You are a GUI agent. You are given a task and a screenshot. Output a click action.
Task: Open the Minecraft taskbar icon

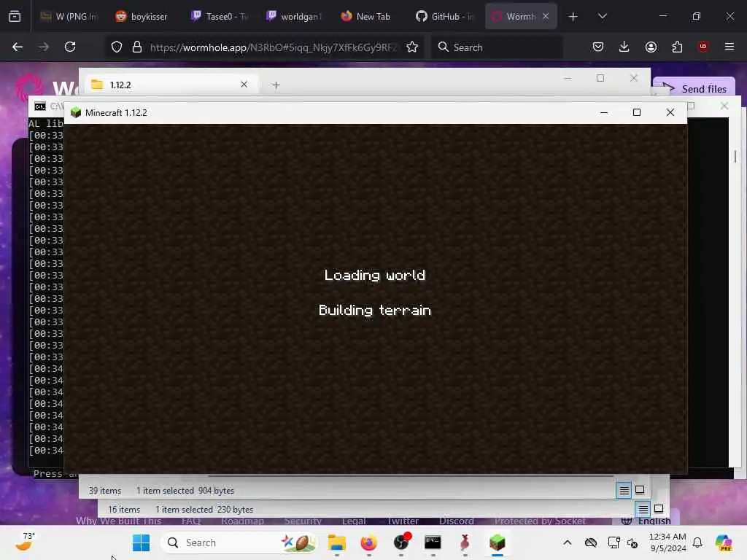tap(497, 542)
